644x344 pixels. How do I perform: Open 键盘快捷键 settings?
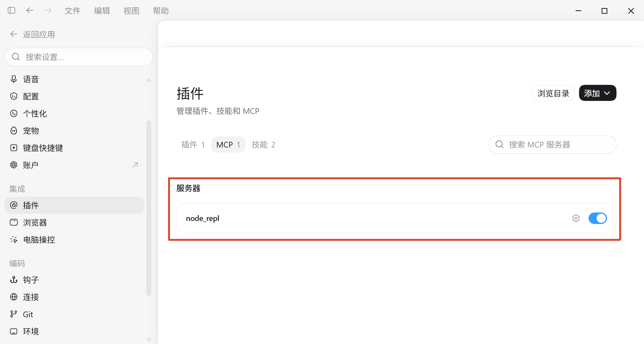[74, 148]
